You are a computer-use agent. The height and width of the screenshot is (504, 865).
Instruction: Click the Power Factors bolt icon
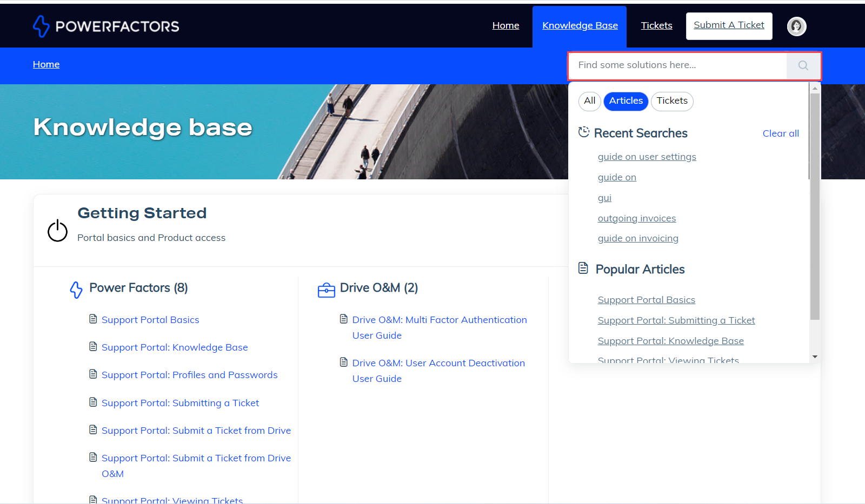76,290
